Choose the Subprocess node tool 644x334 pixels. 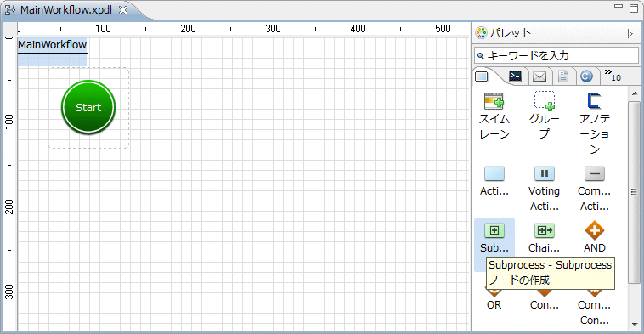coord(494,238)
